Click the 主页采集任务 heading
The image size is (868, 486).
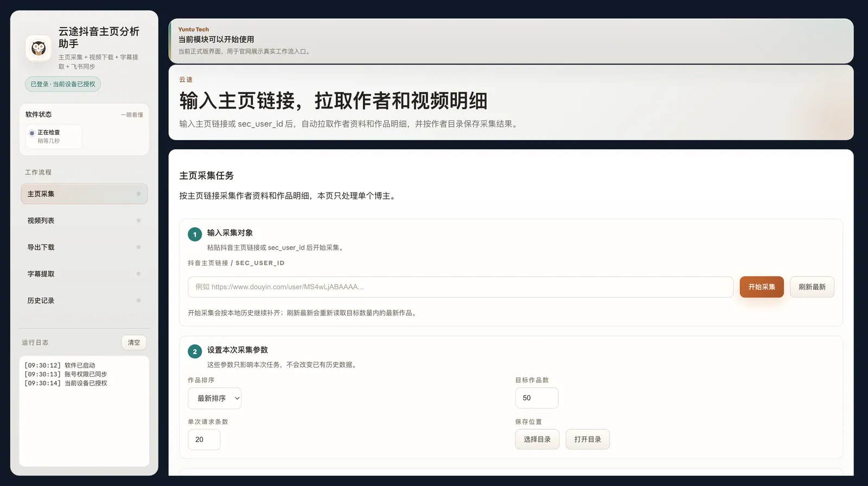pos(207,175)
